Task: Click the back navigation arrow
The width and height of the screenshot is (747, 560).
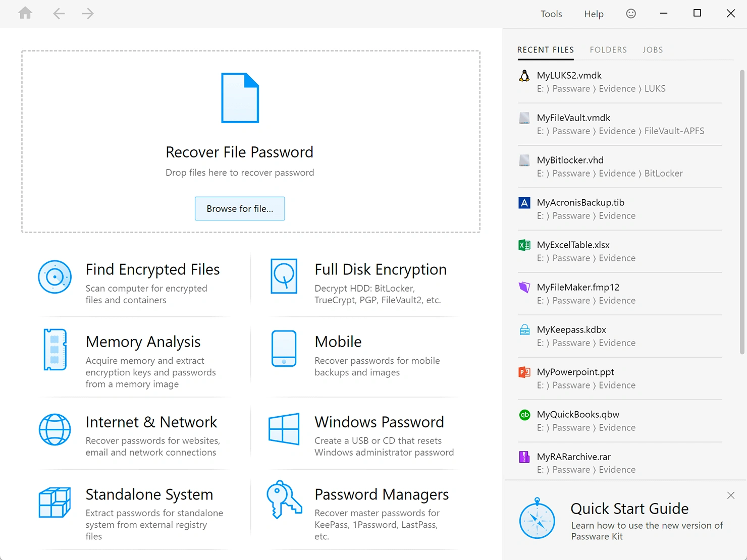Action: [59, 14]
